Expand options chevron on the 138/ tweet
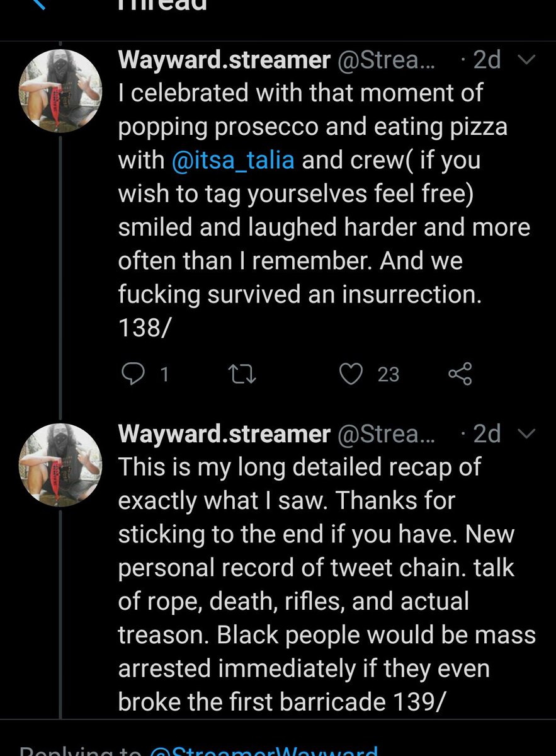 pyautogui.click(x=525, y=60)
